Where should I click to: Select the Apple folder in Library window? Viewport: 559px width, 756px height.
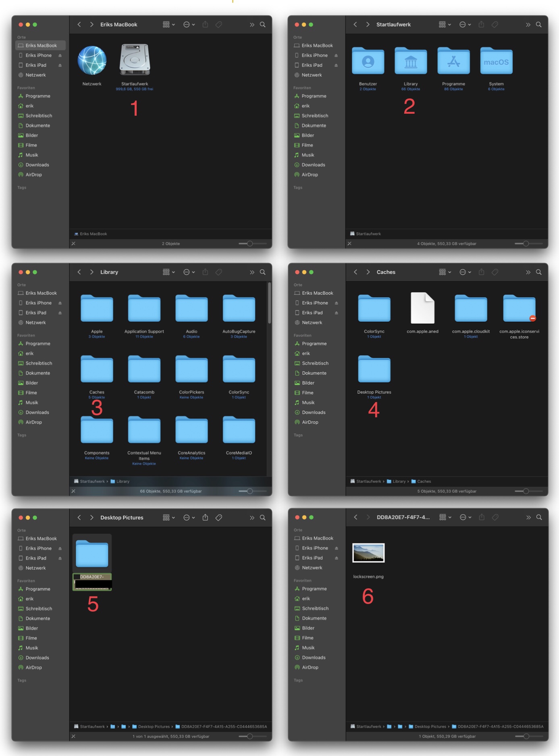97,308
